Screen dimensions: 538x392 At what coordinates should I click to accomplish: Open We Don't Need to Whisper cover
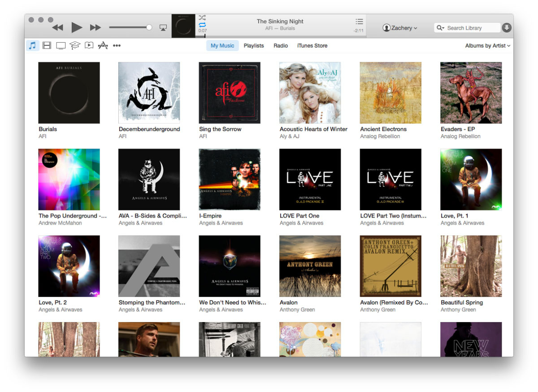click(x=230, y=266)
